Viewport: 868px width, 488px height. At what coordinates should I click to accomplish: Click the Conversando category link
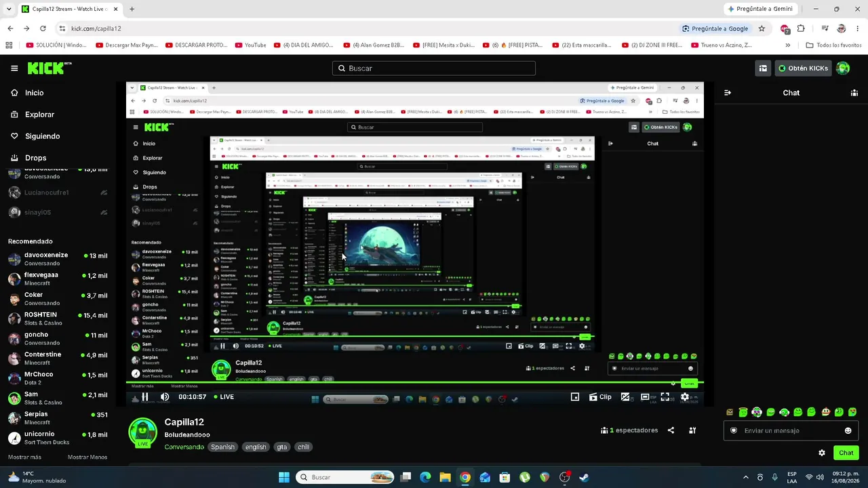click(184, 447)
